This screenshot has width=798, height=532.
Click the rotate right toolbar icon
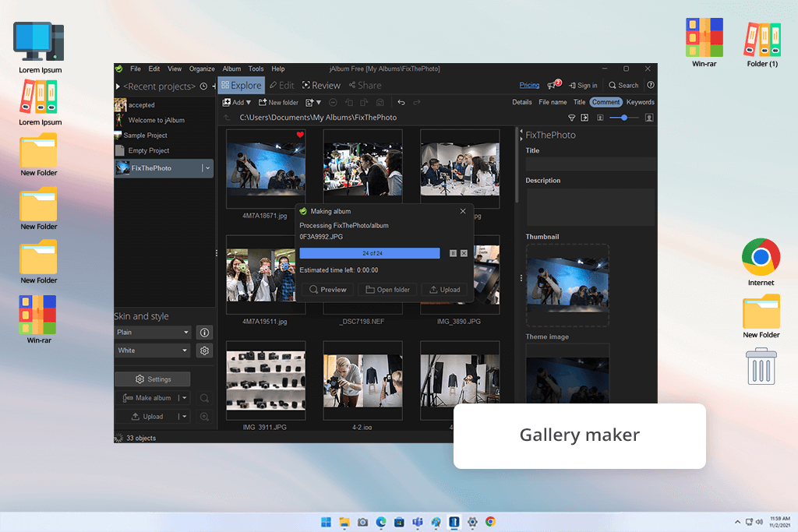click(364, 102)
